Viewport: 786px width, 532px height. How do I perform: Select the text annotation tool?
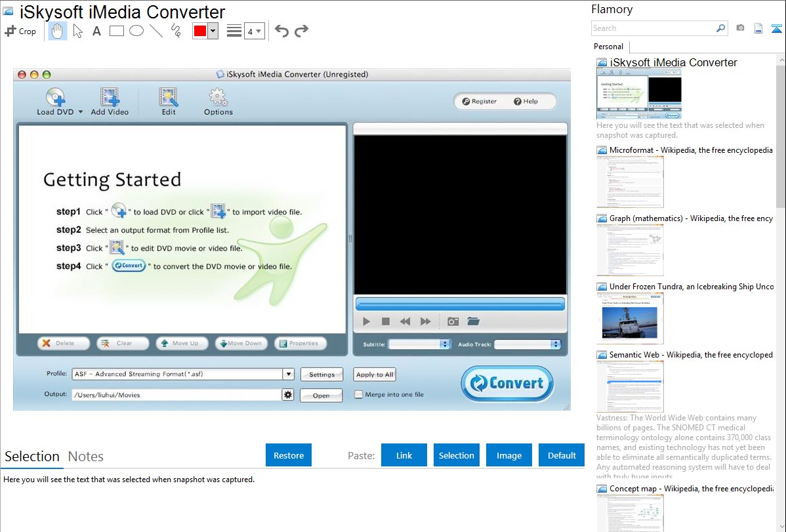pyautogui.click(x=96, y=31)
